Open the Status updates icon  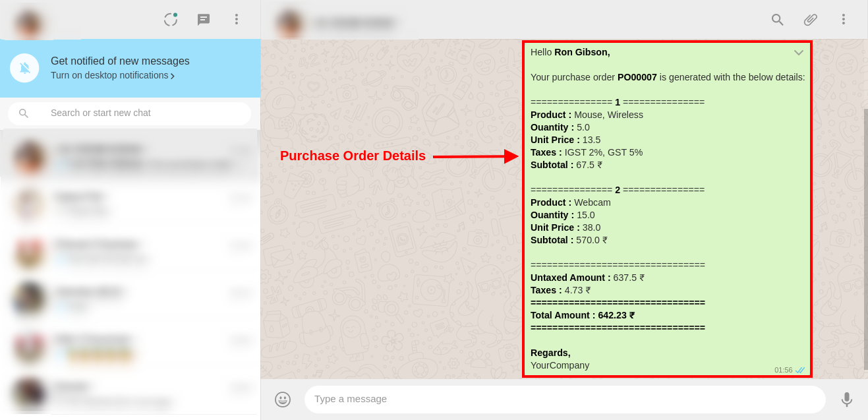coord(171,19)
